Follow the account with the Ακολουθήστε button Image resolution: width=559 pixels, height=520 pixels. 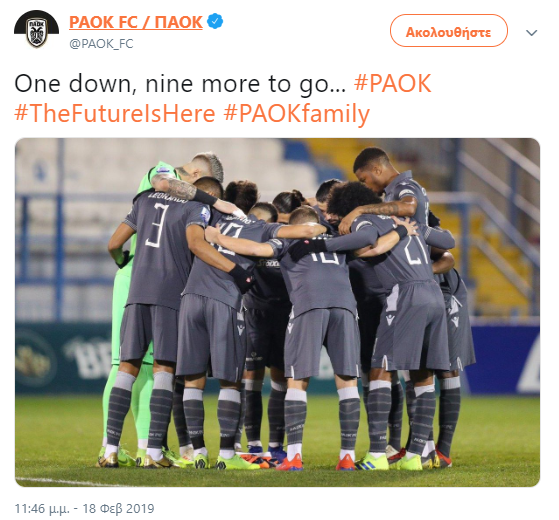[448, 31]
